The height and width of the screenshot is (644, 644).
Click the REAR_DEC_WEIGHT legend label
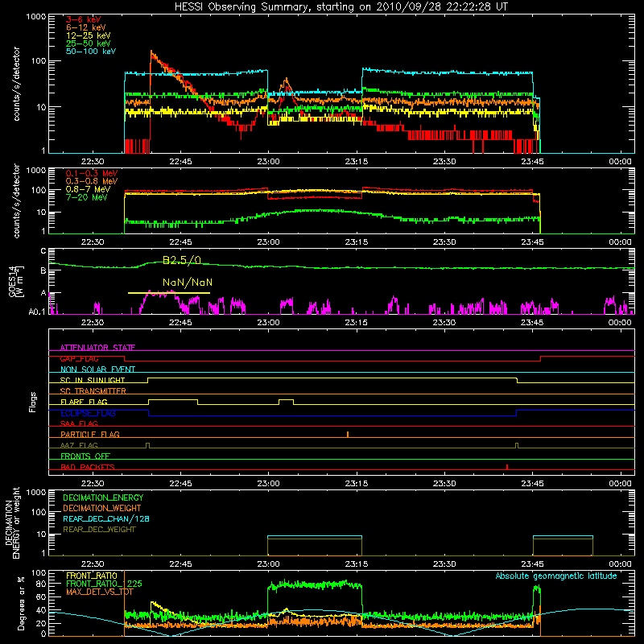click(99, 530)
